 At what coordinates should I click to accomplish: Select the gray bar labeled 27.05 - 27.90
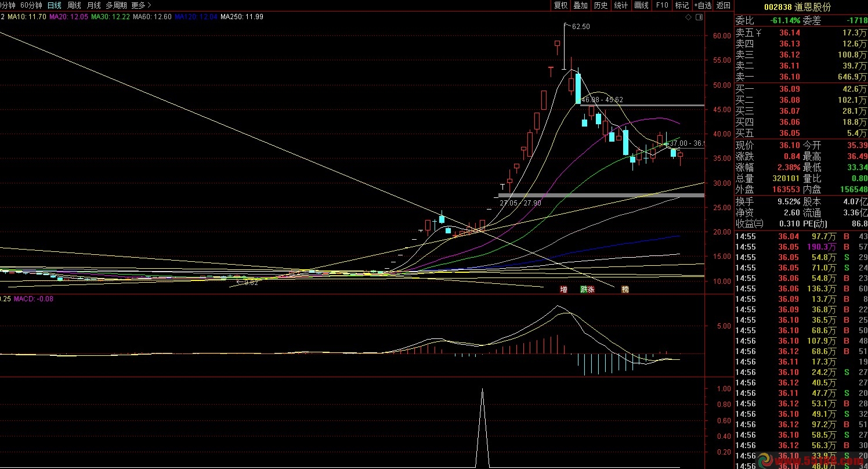pos(601,195)
